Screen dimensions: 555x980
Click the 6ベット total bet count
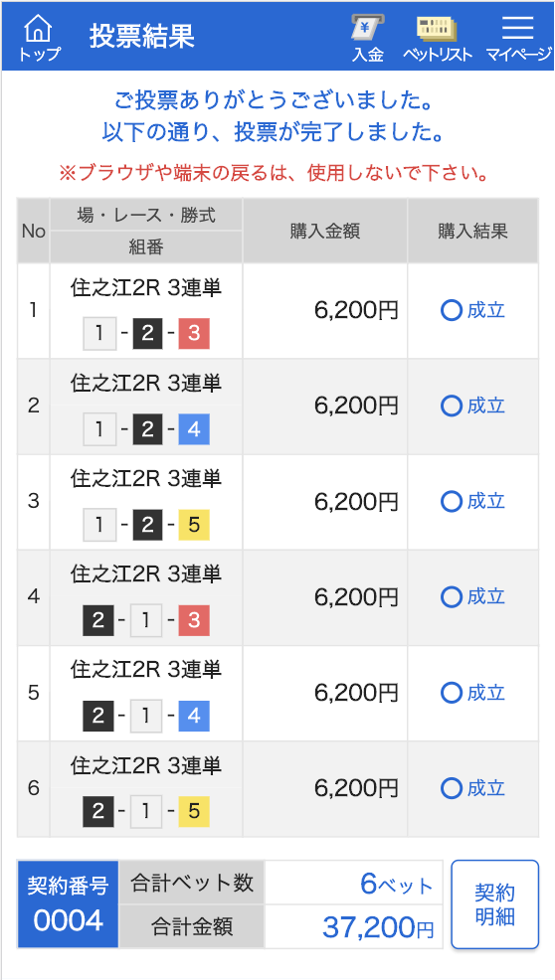tap(397, 884)
